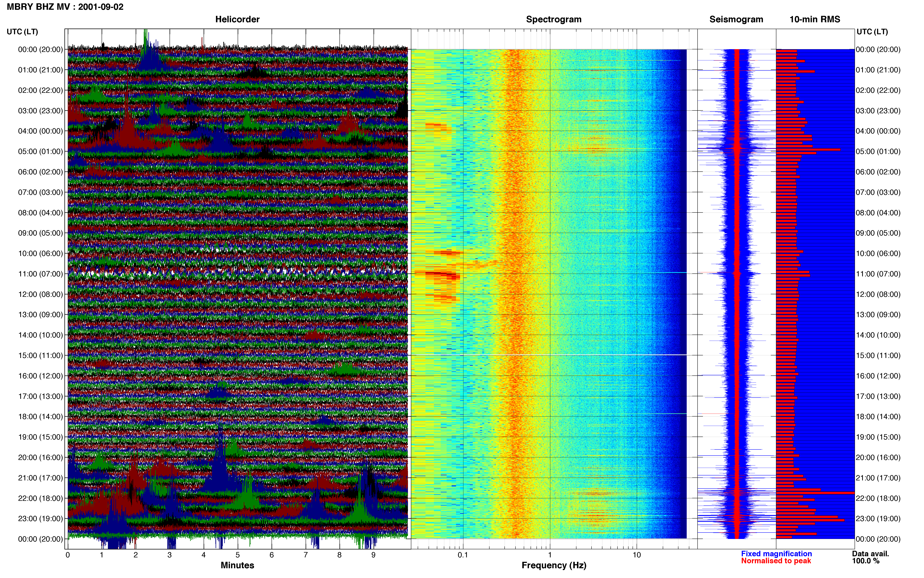Click the left '12:00 (08:00)' time label

pos(41,294)
